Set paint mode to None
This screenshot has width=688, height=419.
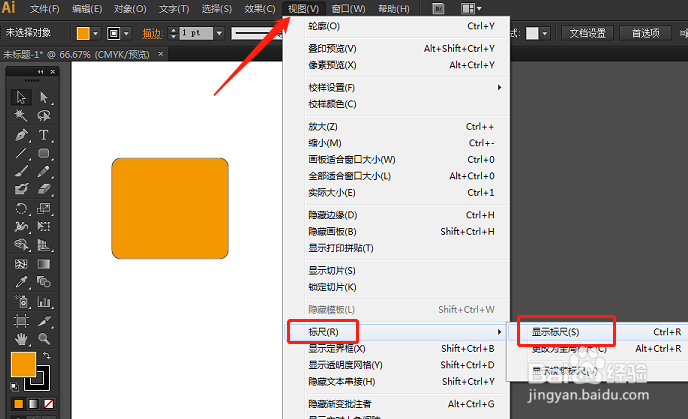[x=49, y=404]
